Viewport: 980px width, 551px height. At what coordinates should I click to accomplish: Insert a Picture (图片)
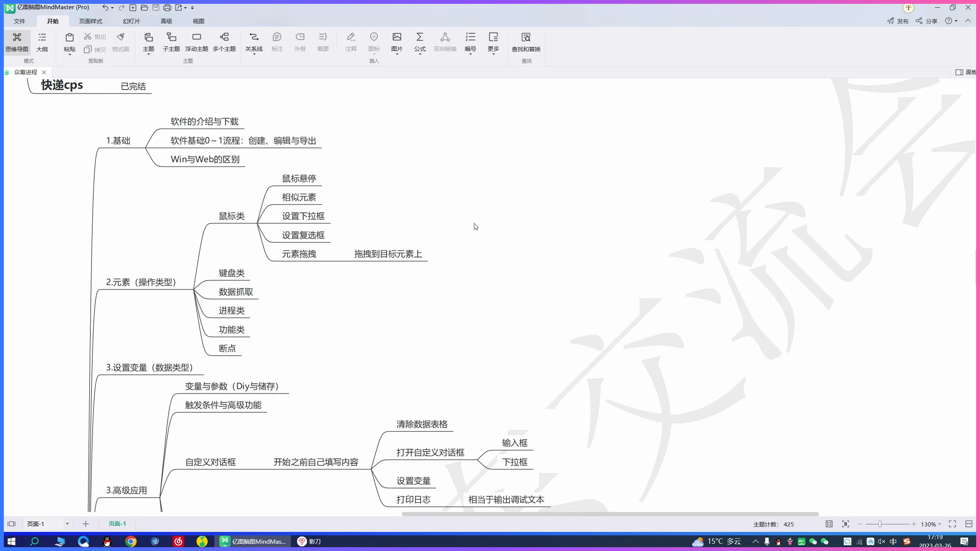click(397, 42)
